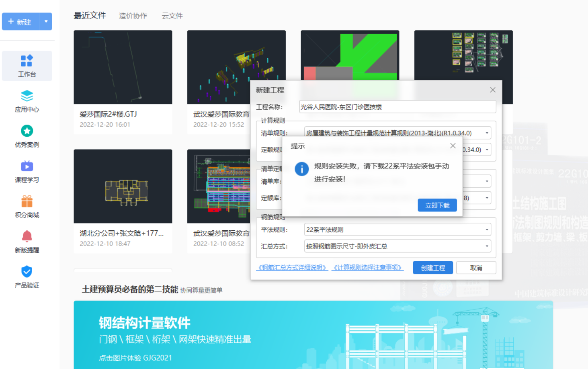Open 湖北分公司+张文晗 file thumbnail

tap(123, 186)
